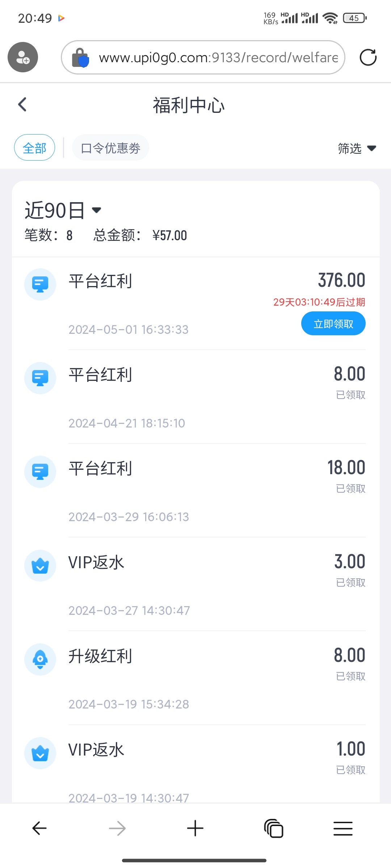
Task: Switch to the 口令优惠券 tab
Action: 110,148
